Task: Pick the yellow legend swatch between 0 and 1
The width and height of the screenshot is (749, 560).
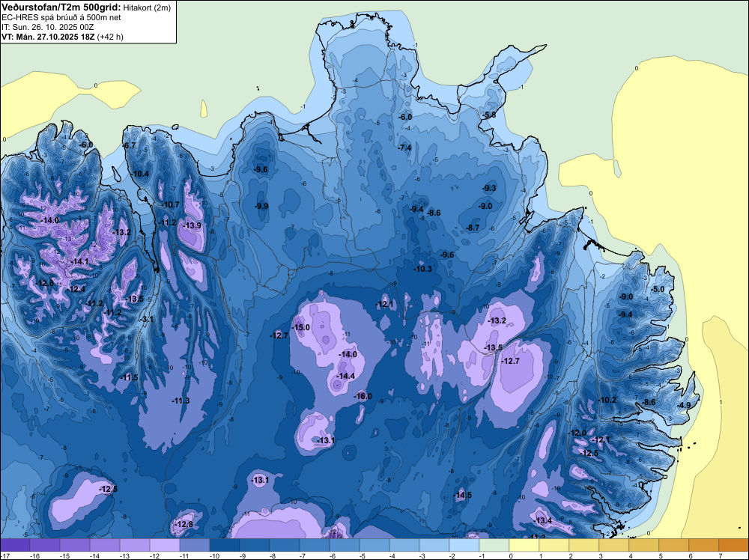Action: (x=524, y=545)
